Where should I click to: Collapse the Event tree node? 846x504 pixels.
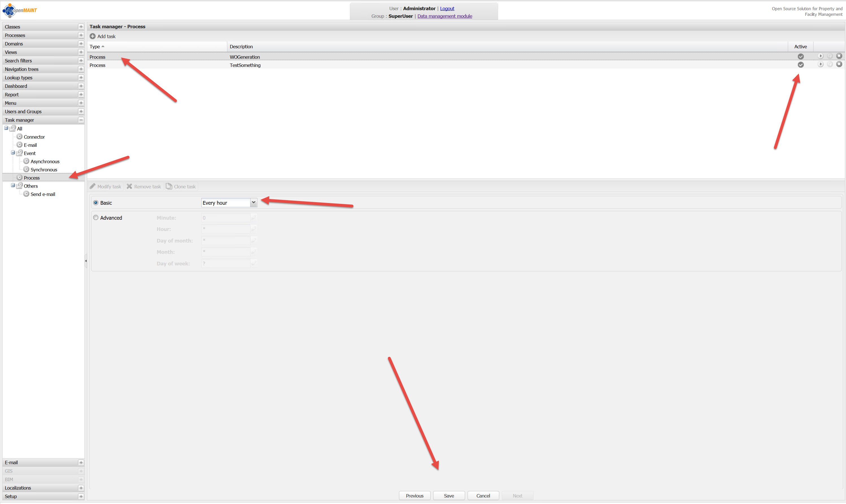(13, 153)
